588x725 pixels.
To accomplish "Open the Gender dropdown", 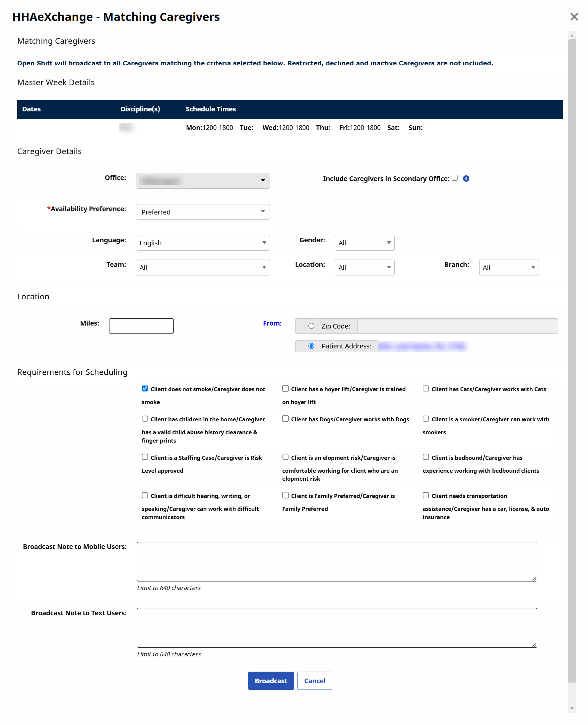I will click(x=364, y=243).
